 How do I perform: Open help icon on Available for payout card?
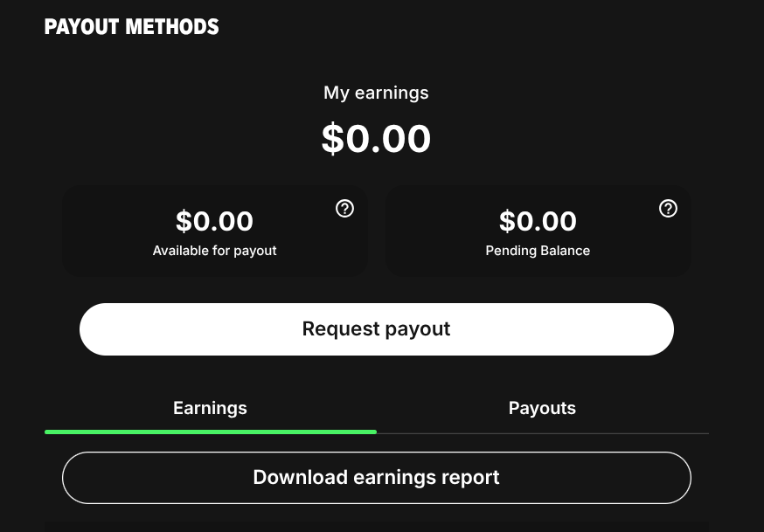(x=344, y=208)
